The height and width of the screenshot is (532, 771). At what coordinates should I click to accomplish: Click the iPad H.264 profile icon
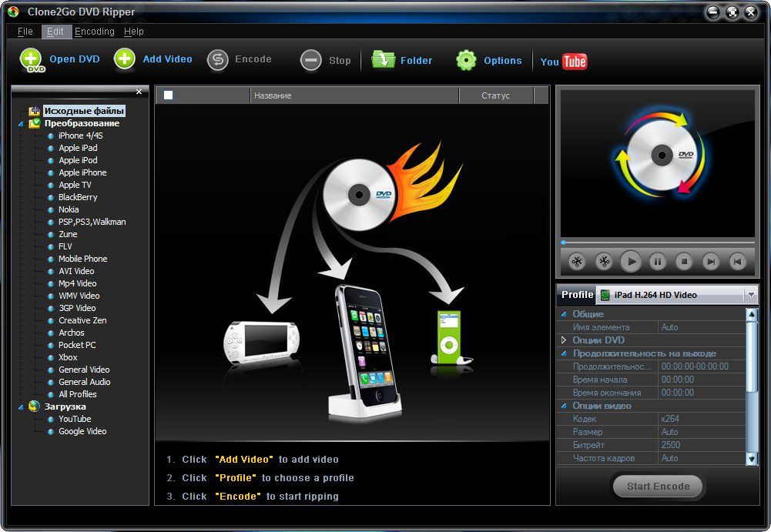(x=605, y=295)
